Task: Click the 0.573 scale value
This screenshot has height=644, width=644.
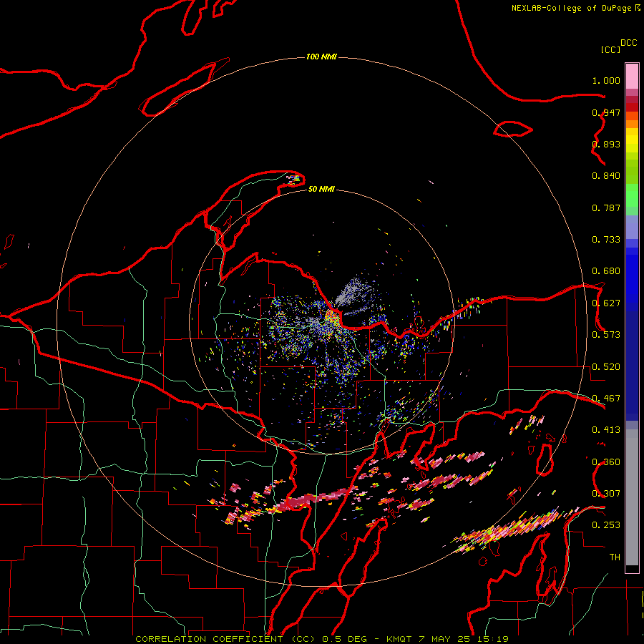Action: (x=606, y=335)
